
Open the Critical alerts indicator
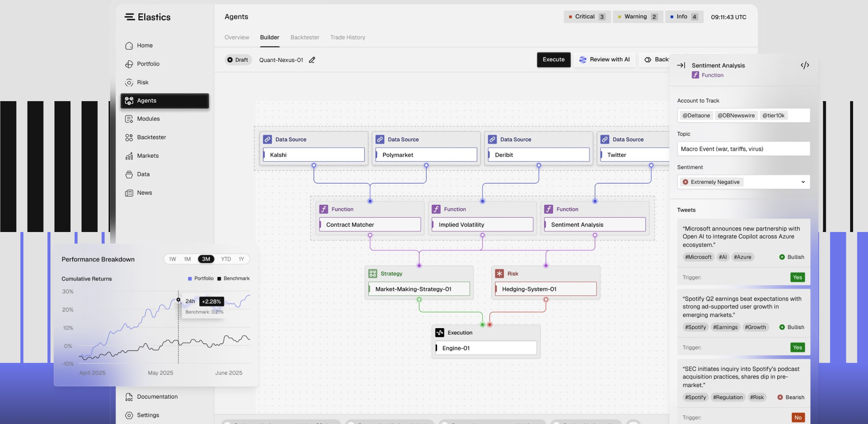click(587, 17)
